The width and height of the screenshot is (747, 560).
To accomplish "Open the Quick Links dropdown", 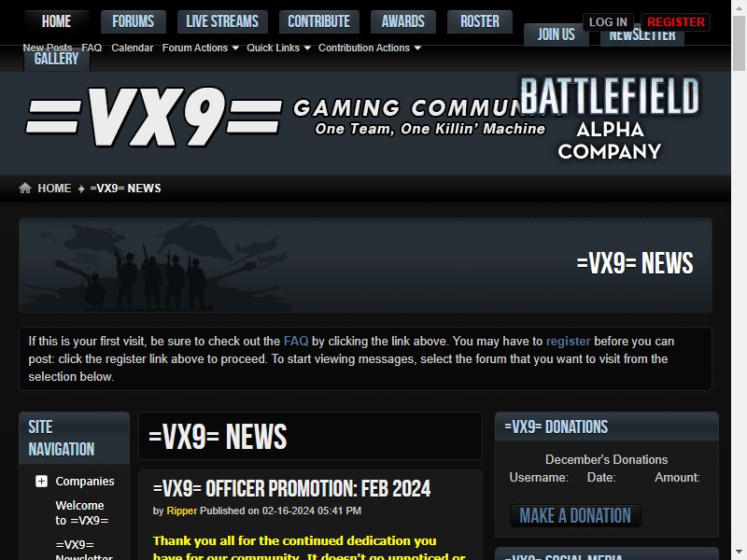I will pos(278,48).
